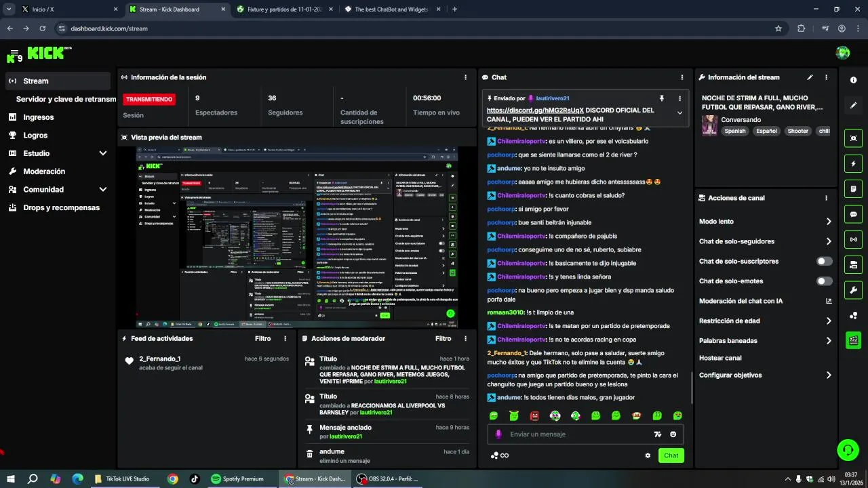Insert the red angry emote
The height and width of the screenshot is (488, 868).
534,415
